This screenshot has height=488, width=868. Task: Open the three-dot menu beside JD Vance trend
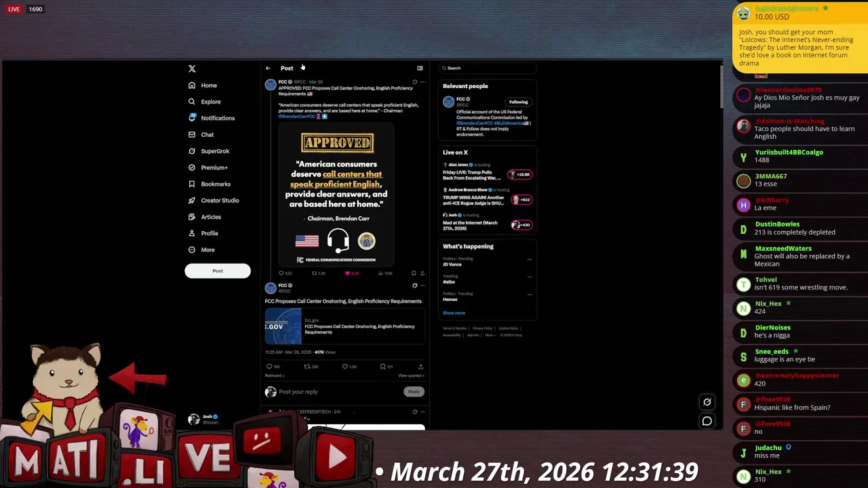click(x=530, y=259)
